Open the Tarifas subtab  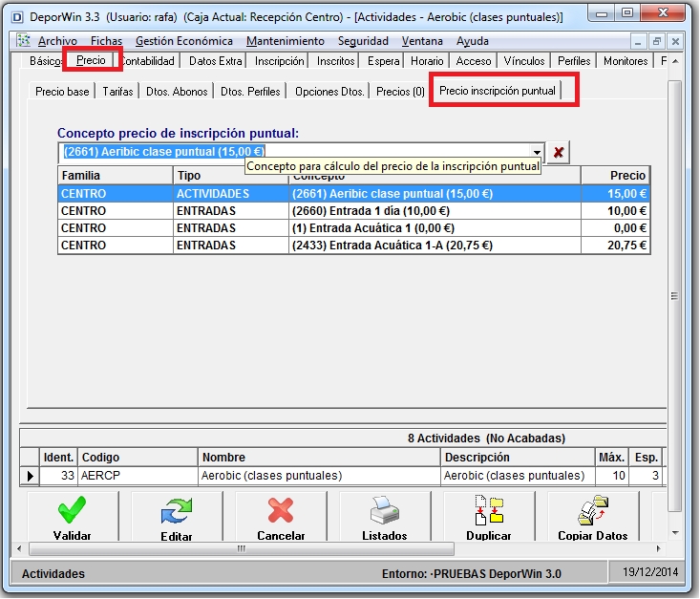coord(117,92)
